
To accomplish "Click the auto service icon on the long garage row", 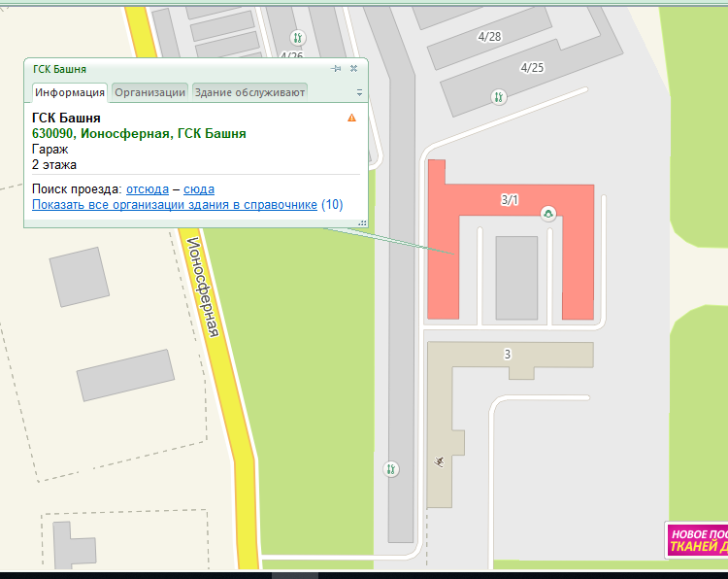I will [391, 469].
